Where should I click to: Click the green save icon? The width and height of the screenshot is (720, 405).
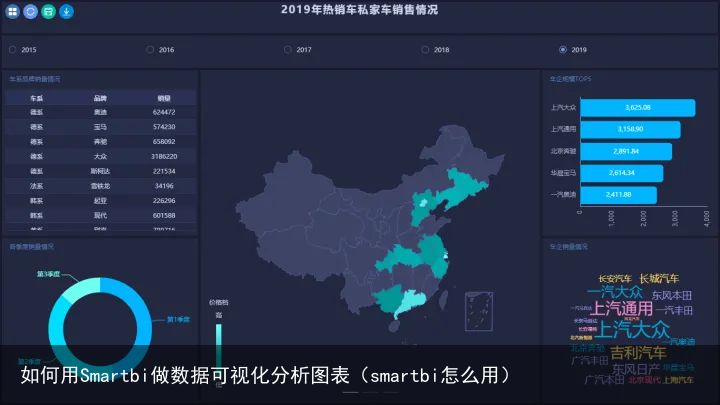48,11
